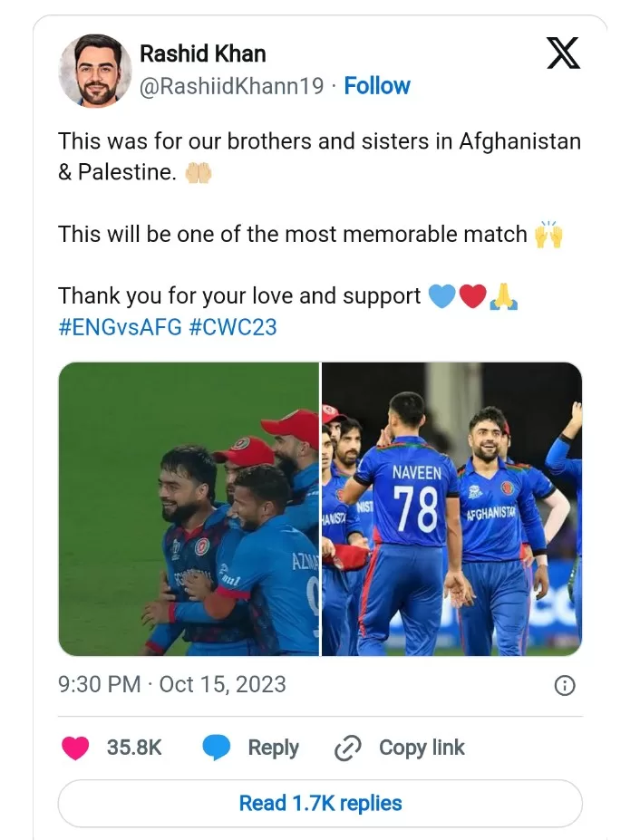The height and width of the screenshot is (840, 640).
Task: Open the Rashid Khan display name
Action: tap(203, 53)
